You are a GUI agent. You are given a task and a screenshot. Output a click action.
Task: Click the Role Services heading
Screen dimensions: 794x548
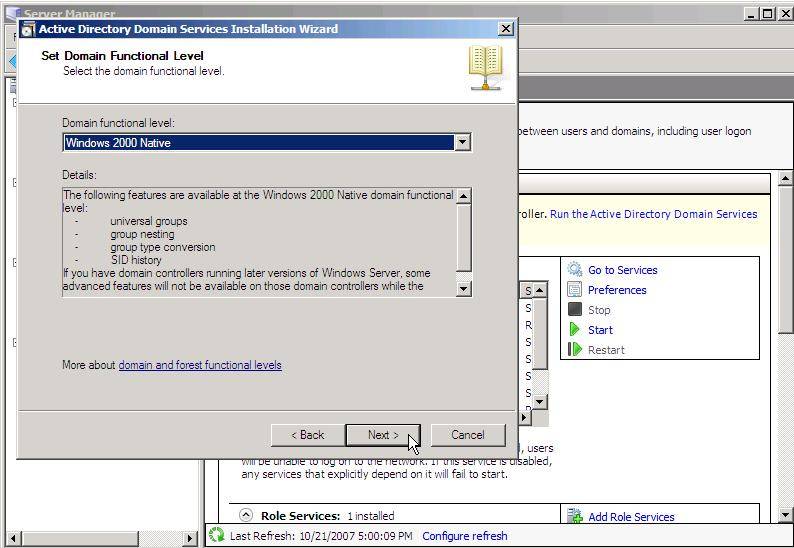click(300, 516)
